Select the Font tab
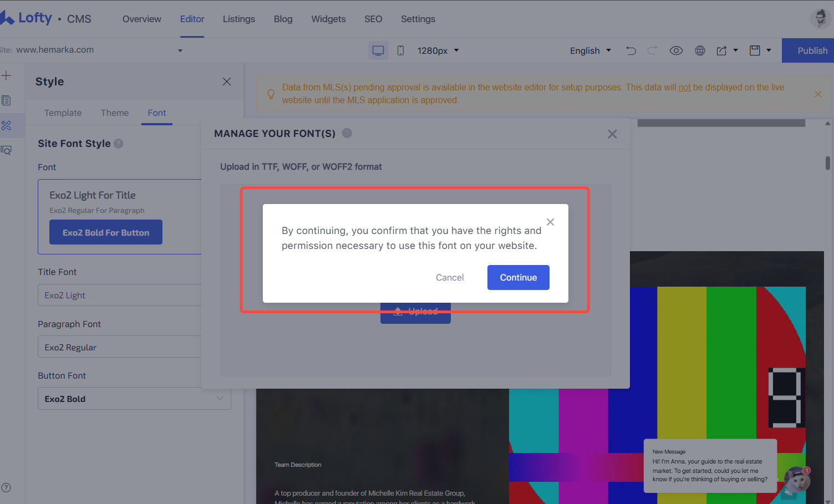The height and width of the screenshot is (504, 834). pos(157,113)
